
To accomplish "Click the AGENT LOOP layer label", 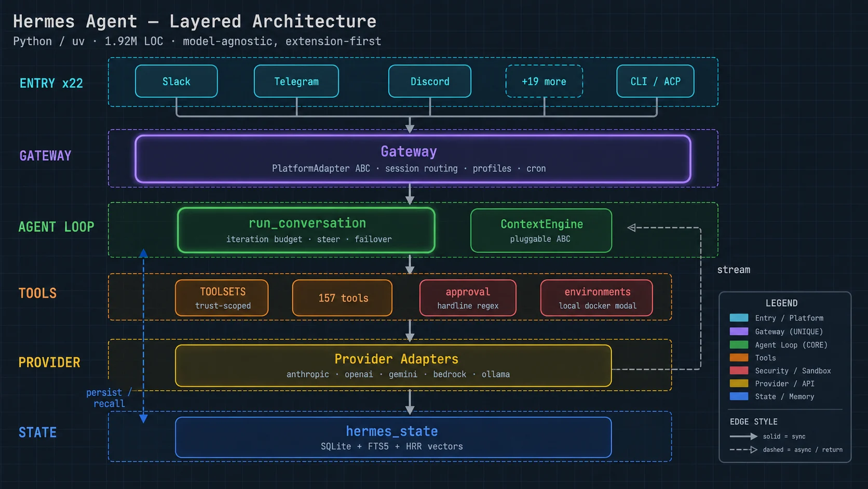I will pyautogui.click(x=56, y=227).
